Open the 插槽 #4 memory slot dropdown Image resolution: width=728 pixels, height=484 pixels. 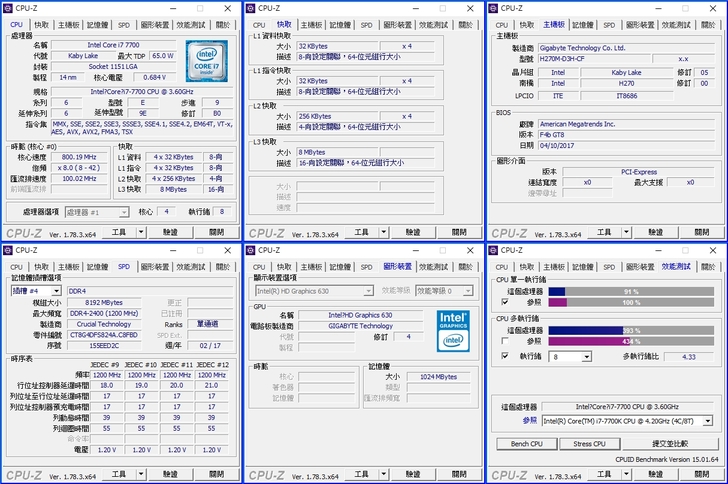point(56,291)
